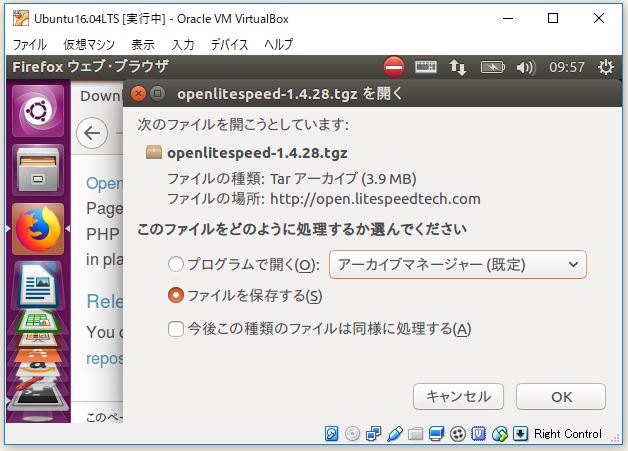Click the VirtualBox CPU chip status icon
628x451 pixels.
tap(479, 433)
